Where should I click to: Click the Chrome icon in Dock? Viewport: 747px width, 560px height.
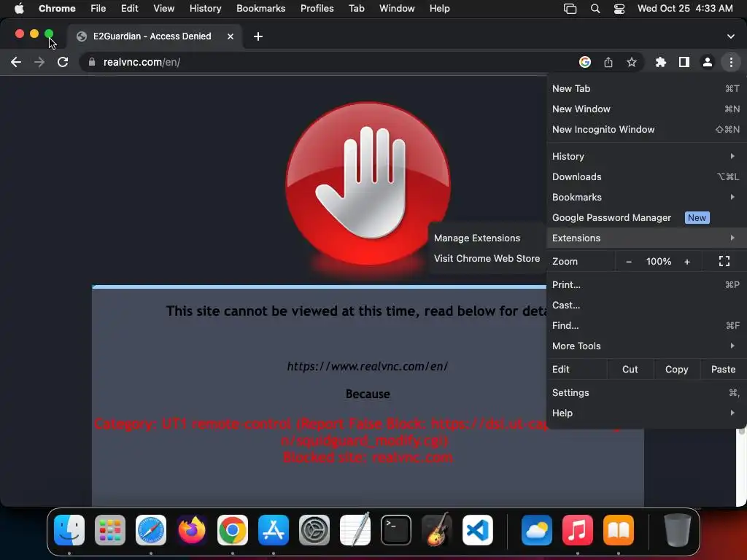(233, 530)
